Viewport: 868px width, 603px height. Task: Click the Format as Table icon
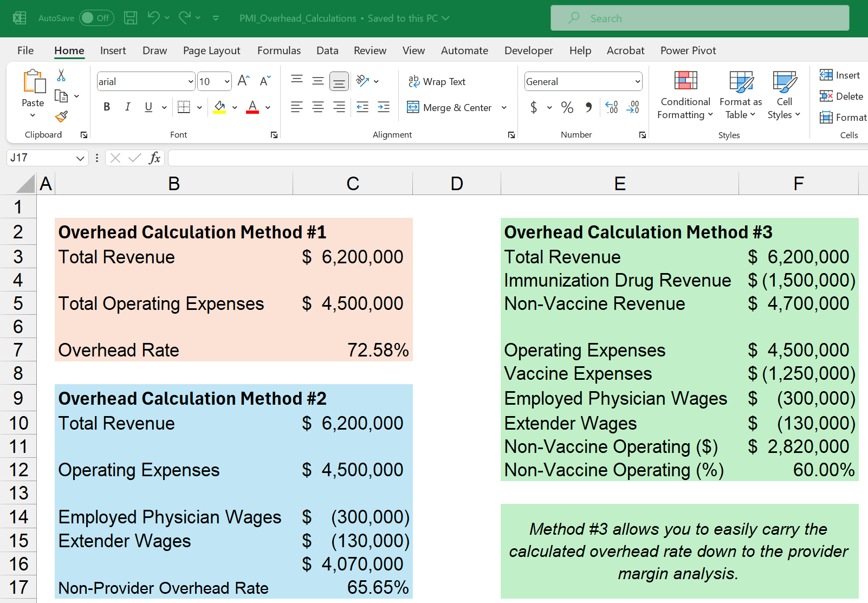[x=740, y=95]
